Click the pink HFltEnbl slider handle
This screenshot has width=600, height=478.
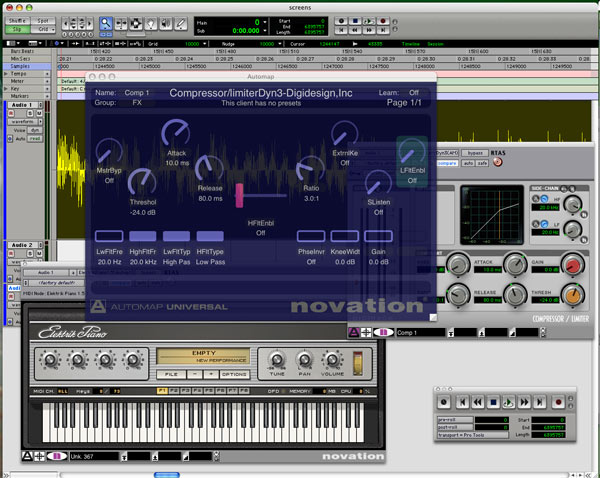239,196
